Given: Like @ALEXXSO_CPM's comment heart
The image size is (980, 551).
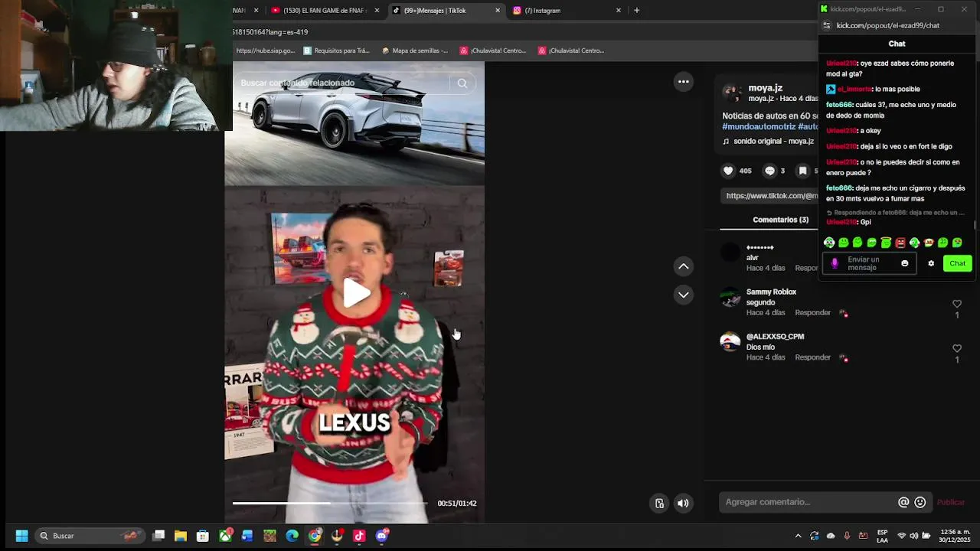Looking at the screenshot, I should click(x=956, y=348).
